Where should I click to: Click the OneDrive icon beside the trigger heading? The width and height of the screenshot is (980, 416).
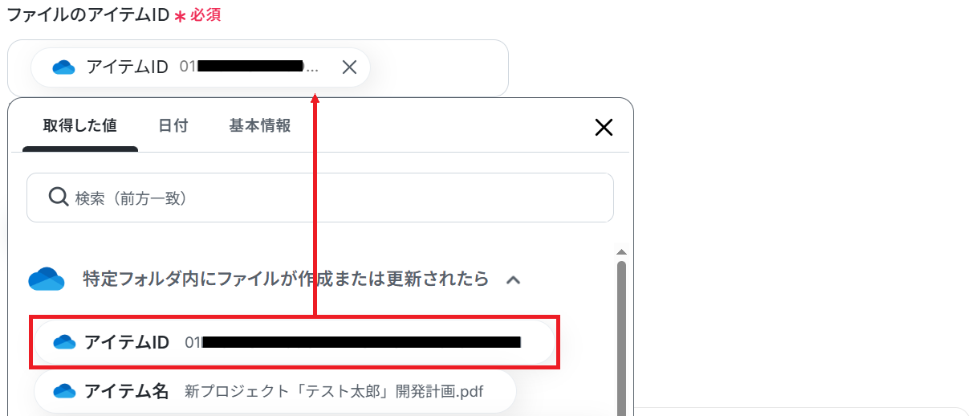pos(46,279)
